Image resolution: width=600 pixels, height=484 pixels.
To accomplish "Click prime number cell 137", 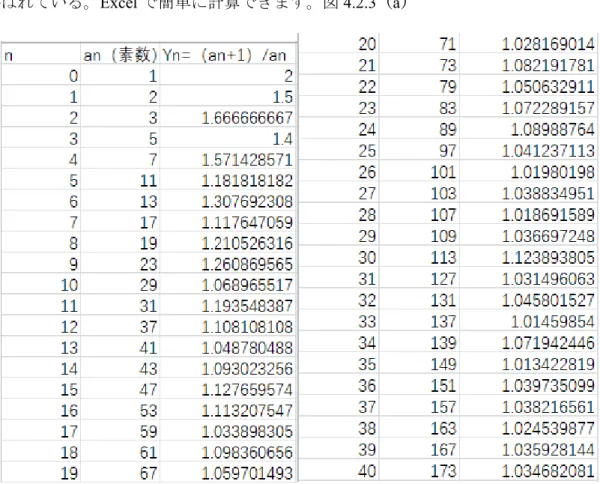I will pyautogui.click(x=419, y=321).
